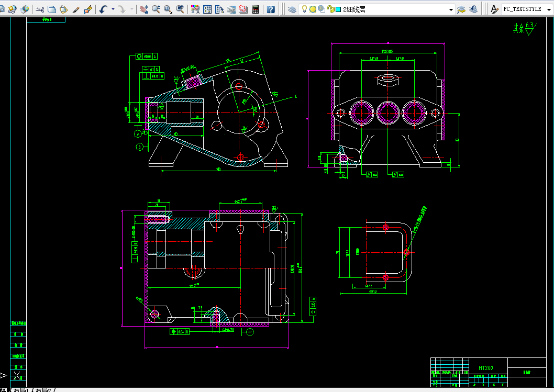The height and width of the screenshot is (392, 554).
Task: Undo the last action
Action: [x=103, y=9]
